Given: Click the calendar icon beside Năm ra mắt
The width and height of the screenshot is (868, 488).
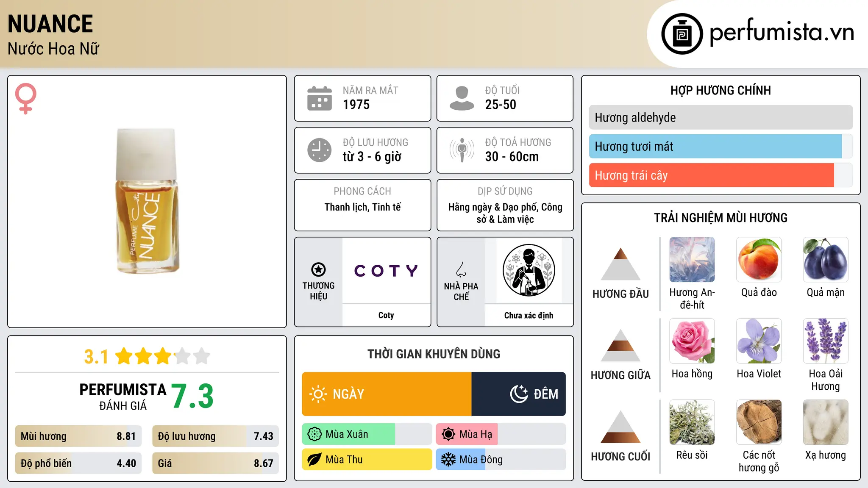Looking at the screenshot, I should 320,98.
